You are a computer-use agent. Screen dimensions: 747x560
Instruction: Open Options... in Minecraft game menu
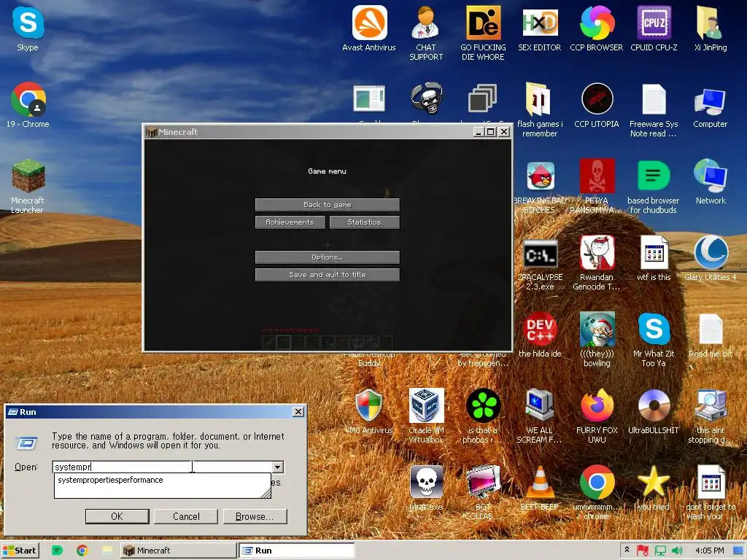click(x=328, y=257)
